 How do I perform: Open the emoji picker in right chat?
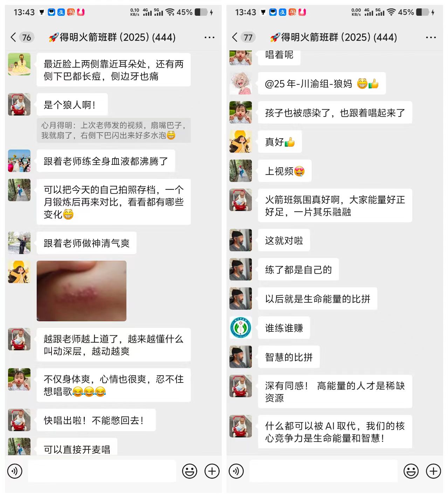[411, 471]
